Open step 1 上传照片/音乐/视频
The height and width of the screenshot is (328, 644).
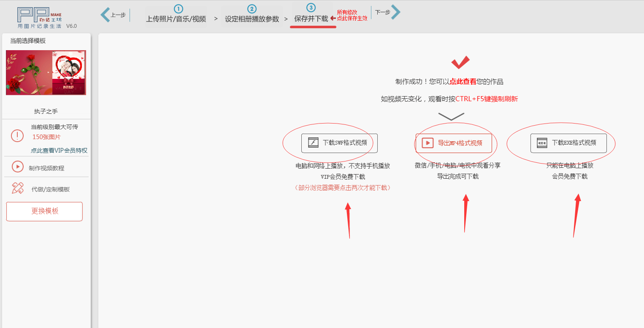[176, 19]
